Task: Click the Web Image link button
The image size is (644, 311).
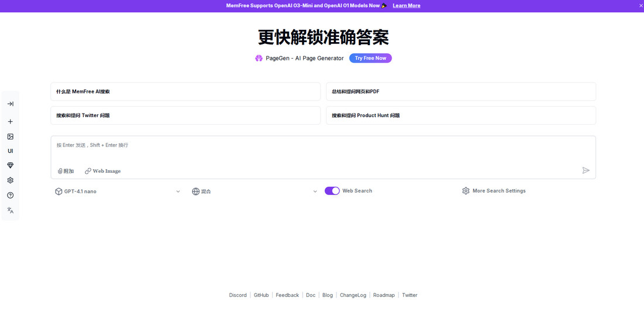Action: coord(102,171)
